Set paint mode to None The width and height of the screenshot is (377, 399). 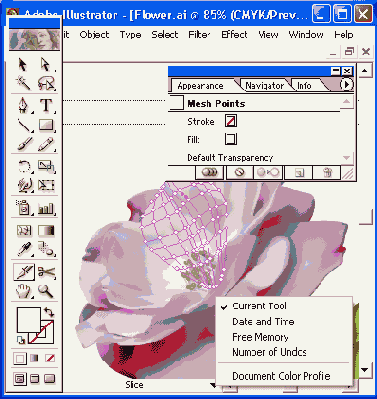50,359
